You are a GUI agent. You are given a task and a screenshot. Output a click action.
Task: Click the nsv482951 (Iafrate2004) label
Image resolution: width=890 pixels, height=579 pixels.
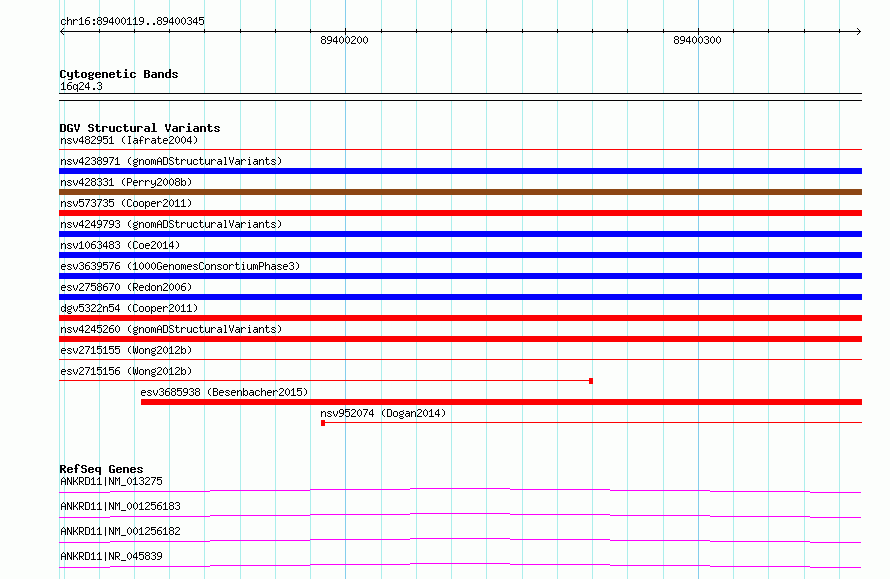(129, 140)
